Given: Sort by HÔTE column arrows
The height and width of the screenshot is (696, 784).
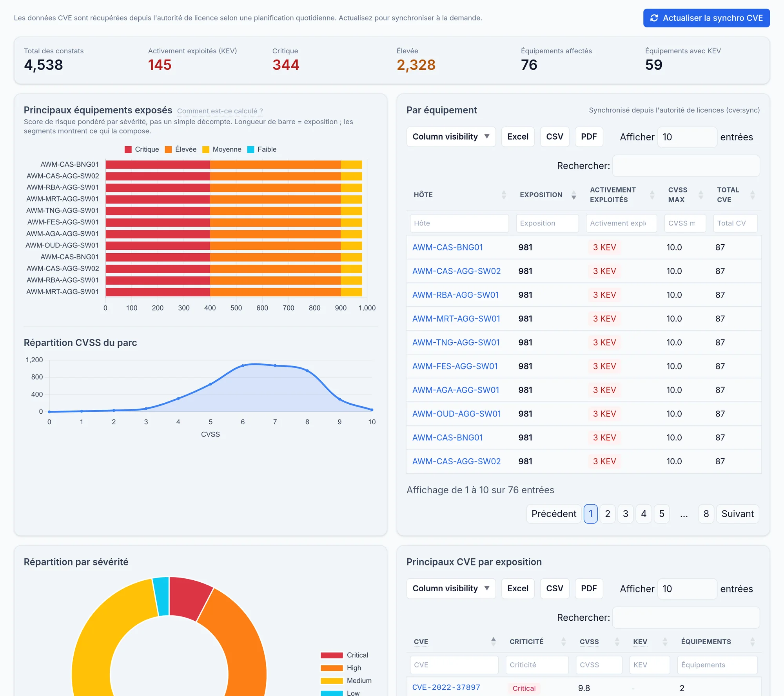Looking at the screenshot, I should coord(504,195).
